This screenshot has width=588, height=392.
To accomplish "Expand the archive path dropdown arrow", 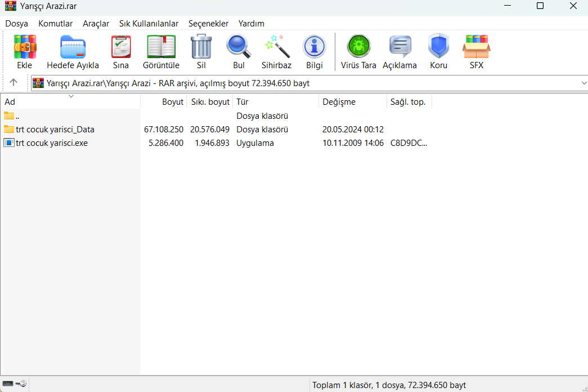I will tap(583, 83).
